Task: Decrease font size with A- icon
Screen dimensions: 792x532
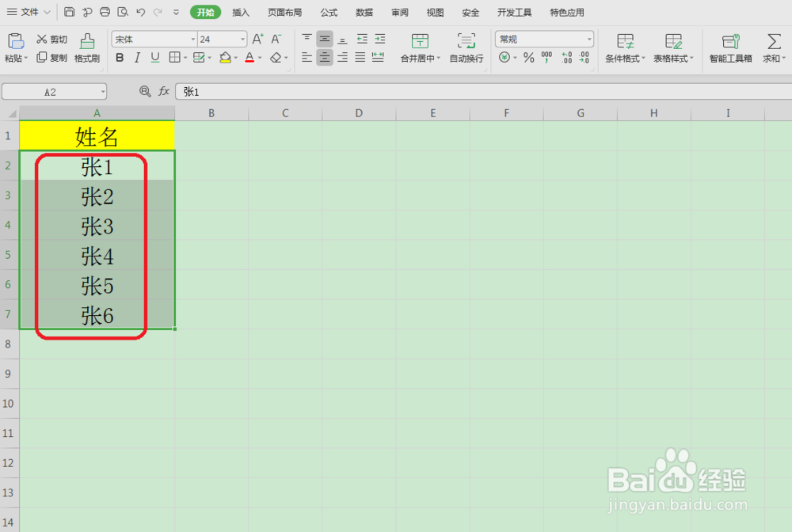Action: [276, 39]
